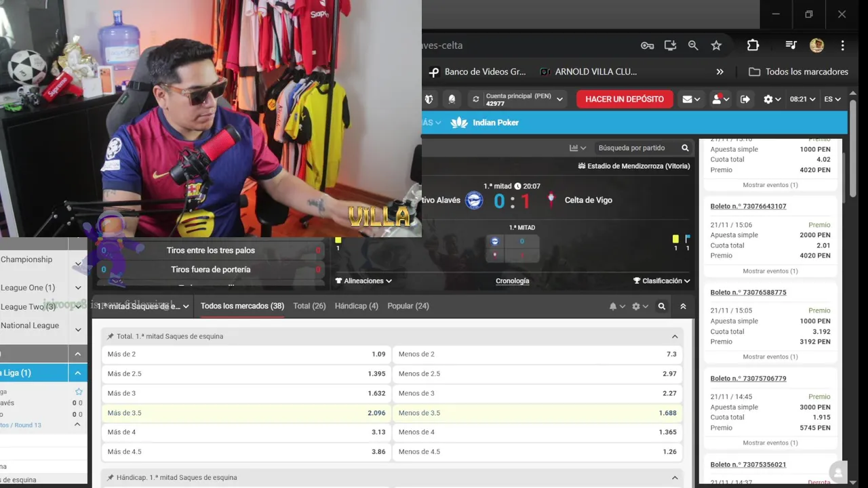Open the messages envelope dropdown
Image resolution: width=868 pixels, height=488 pixels.
(691, 99)
